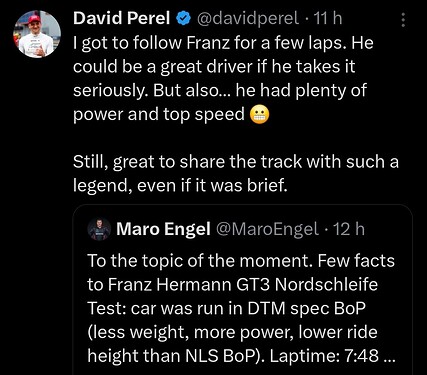Click the 'DTM spec BoP' text line
The width and height of the screenshot is (427, 375).
click(x=226, y=309)
